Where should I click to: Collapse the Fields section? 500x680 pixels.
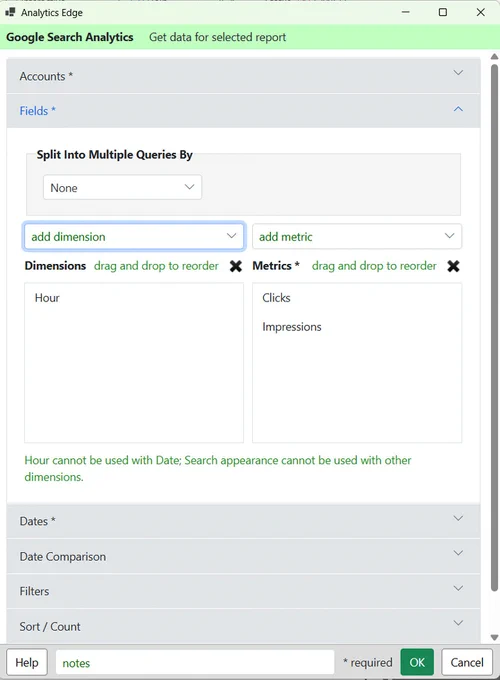[243, 111]
